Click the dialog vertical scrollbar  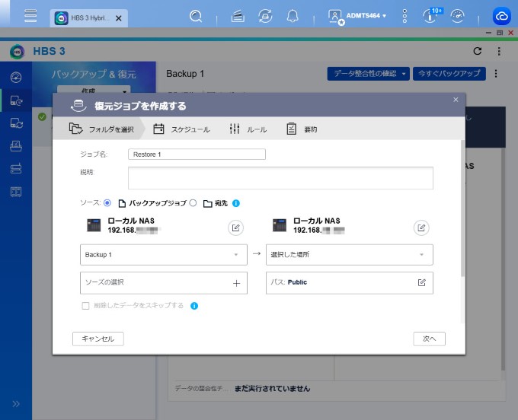463,208
